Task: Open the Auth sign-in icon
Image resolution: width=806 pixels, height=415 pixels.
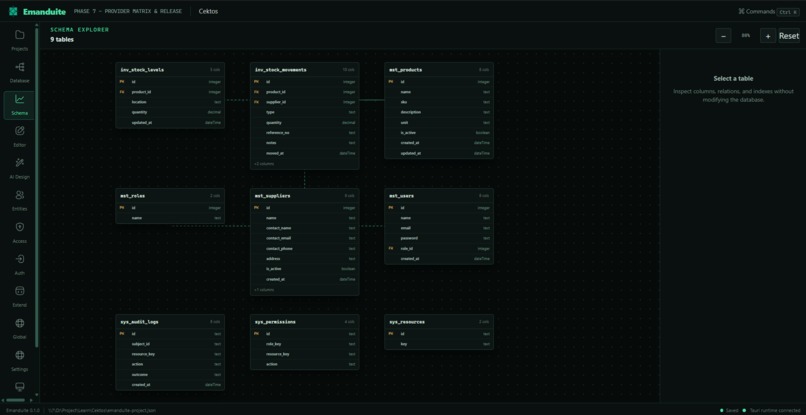Action: (20, 259)
